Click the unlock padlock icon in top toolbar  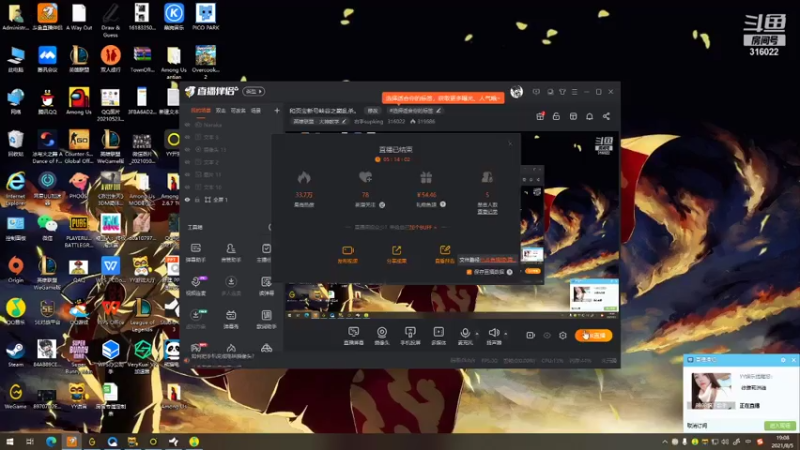pyautogui.click(x=556, y=116)
